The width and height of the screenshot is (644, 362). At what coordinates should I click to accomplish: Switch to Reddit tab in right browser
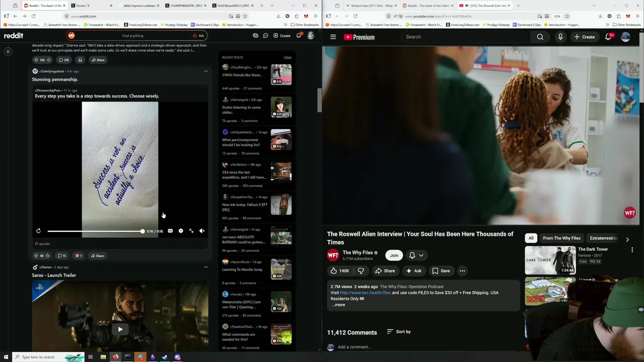(428, 6)
